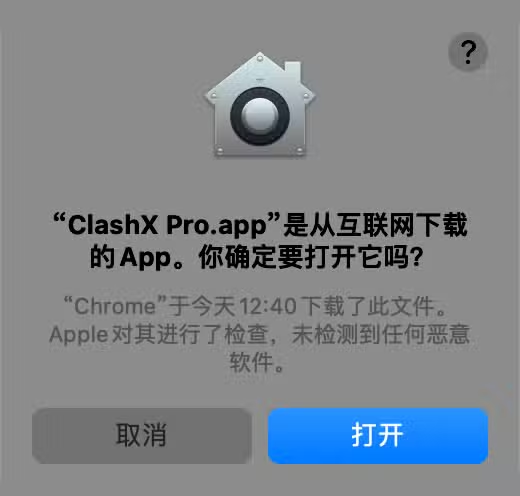Click the heading line "的 App。你确定要打开它吗?"
This screenshot has width=520, height=496.
pos(256,257)
